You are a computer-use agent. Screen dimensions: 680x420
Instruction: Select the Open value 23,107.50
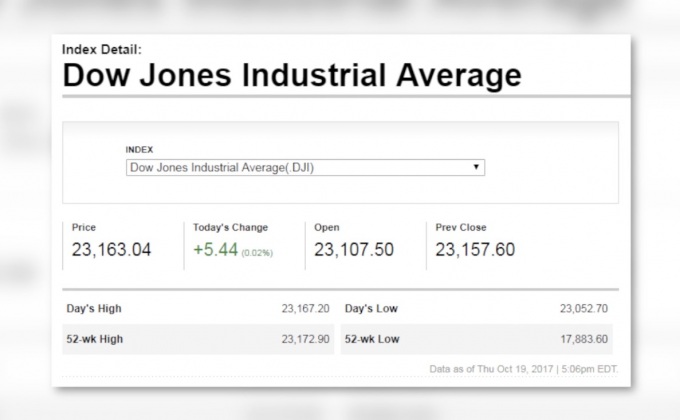(x=353, y=250)
